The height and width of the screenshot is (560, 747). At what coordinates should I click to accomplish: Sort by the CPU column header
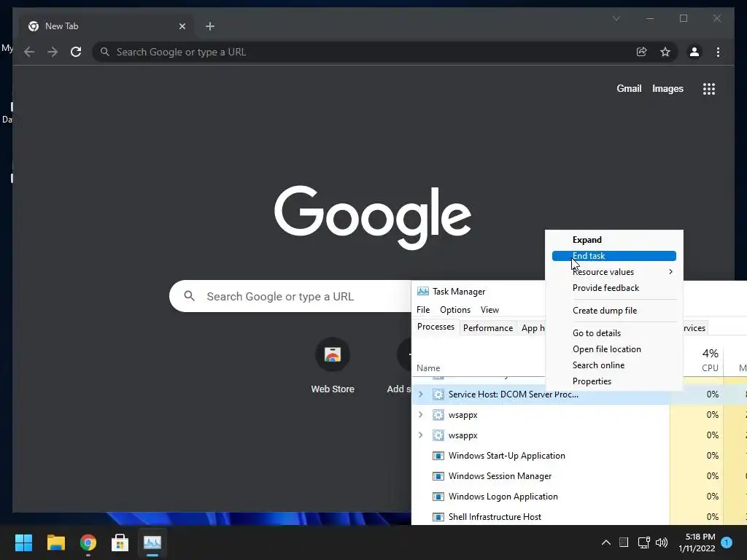tap(710, 368)
